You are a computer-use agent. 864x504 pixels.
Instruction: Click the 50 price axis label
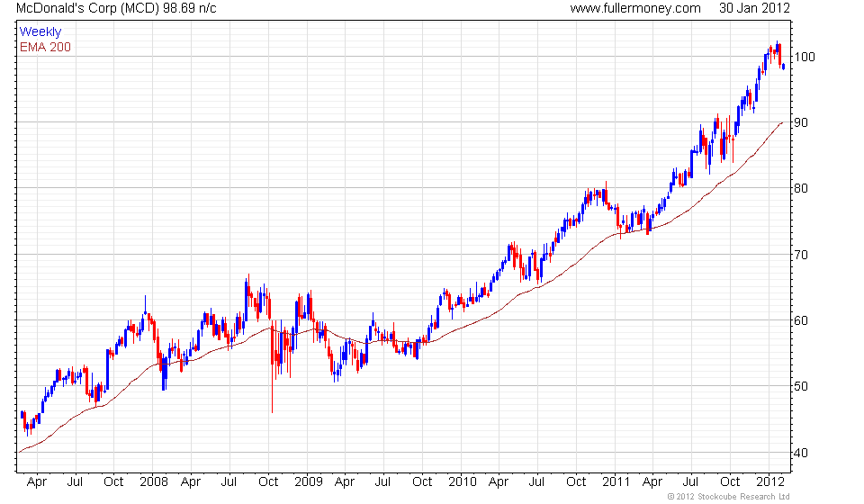pyautogui.click(x=801, y=386)
